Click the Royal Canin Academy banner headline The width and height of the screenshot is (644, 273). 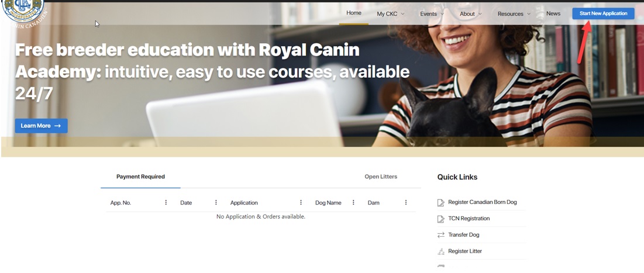pos(212,72)
